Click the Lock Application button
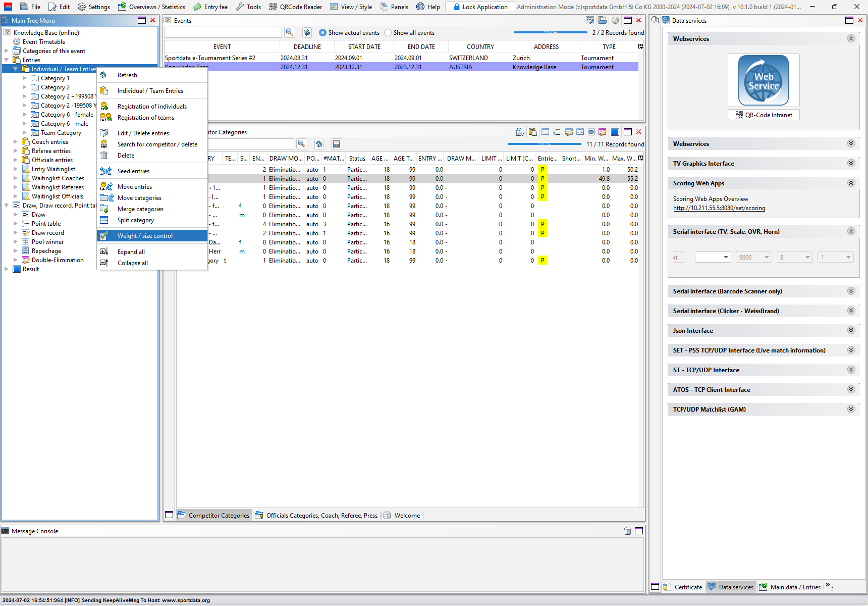 point(480,7)
